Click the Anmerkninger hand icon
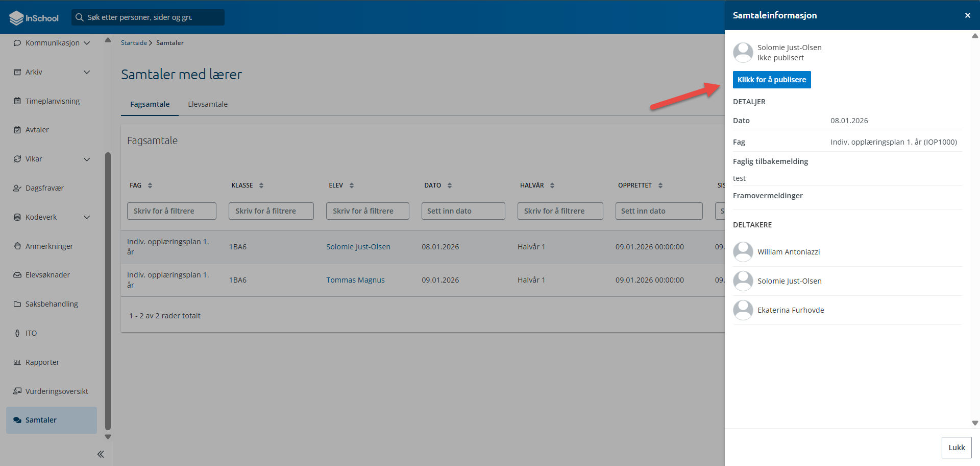This screenshot has height=466, width=980. pyautogui.click(x=17, y=246)
